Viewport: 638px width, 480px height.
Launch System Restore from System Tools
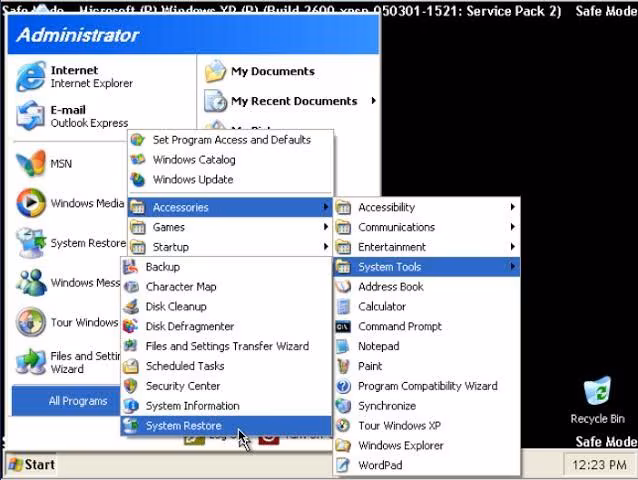point(226,425)
